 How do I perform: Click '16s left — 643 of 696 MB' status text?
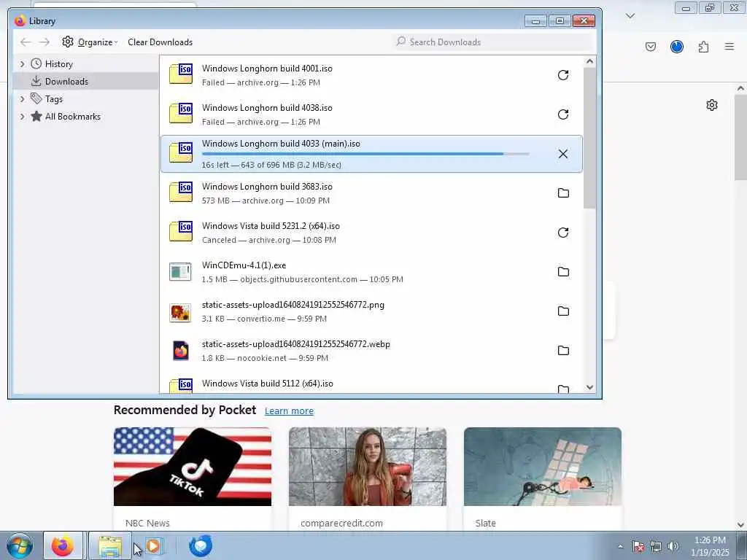point(271,165)
